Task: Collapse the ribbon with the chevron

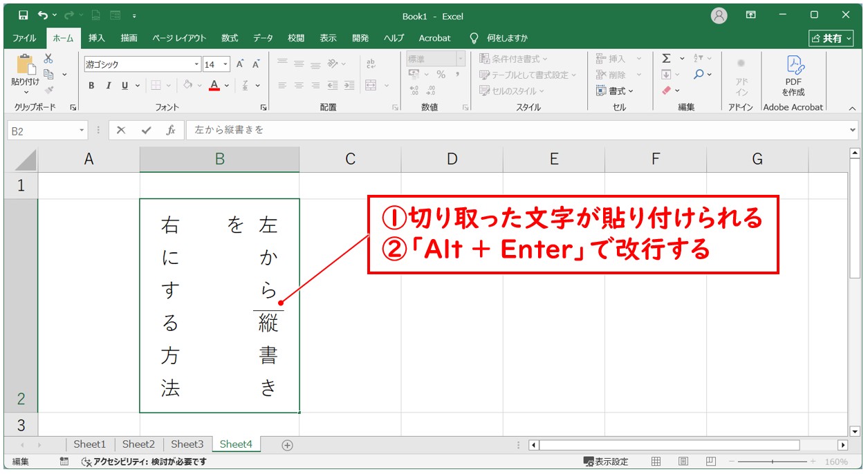Action: [852, 108]
